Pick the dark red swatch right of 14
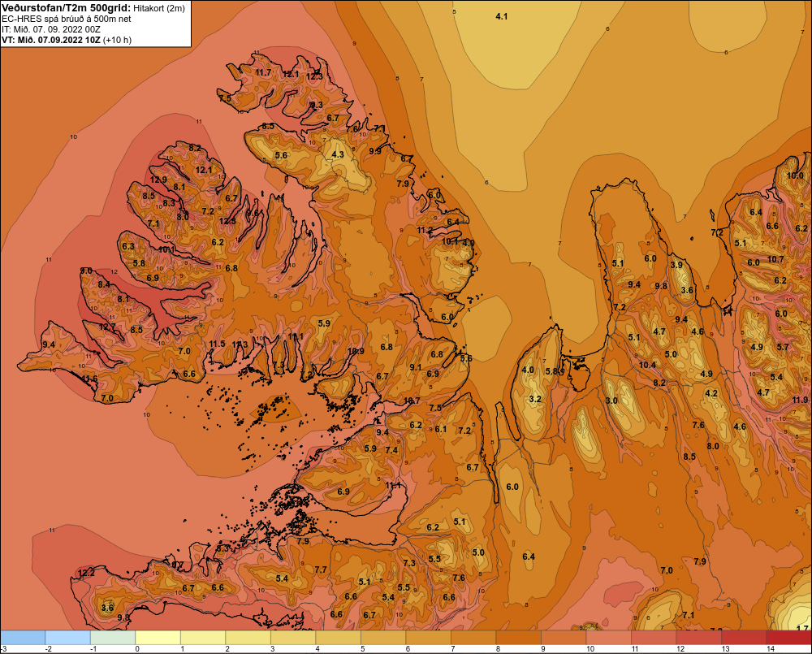The height and width of the screenshot is (654, 812). [788, 638]
